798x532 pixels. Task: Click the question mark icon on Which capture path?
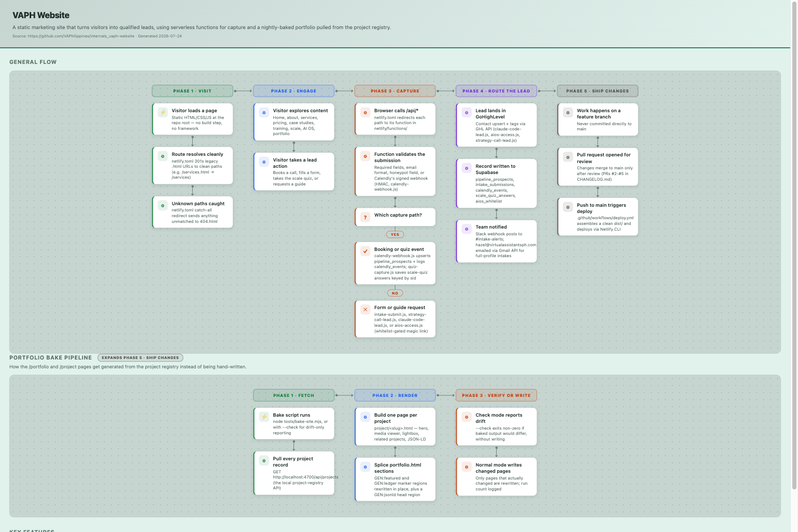tap(365, 217)
